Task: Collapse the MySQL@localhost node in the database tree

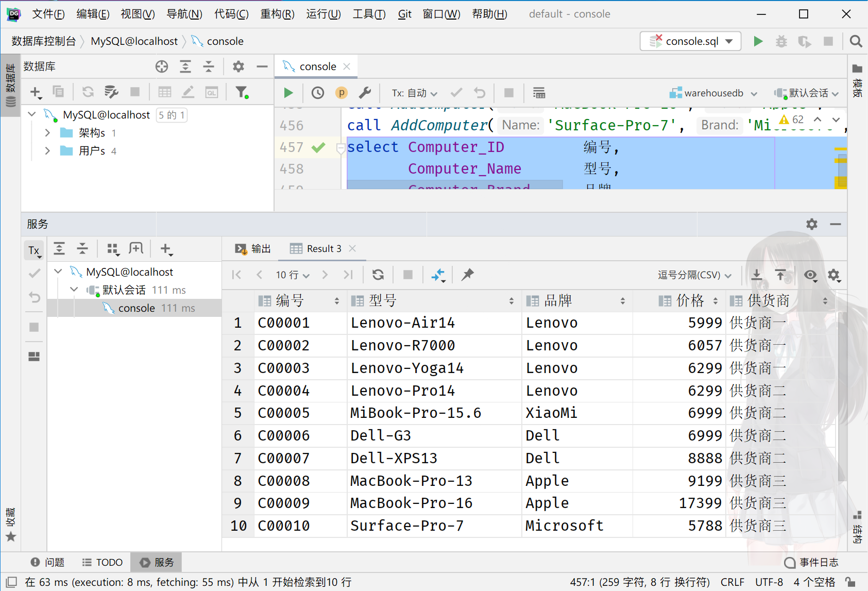Action: click(32, 114)
